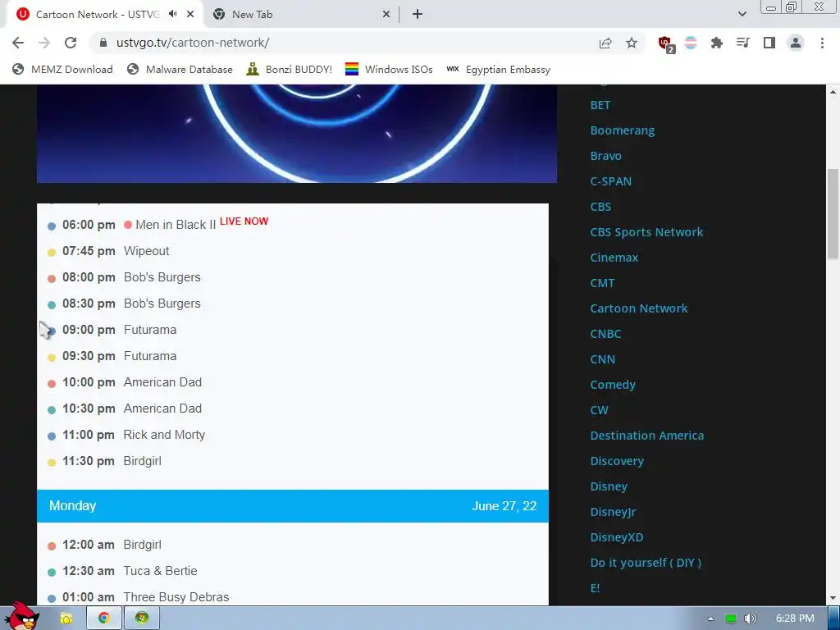Screen dimensions: 840x630
Task: Click the address bar URL
Action: pos(193,43)
